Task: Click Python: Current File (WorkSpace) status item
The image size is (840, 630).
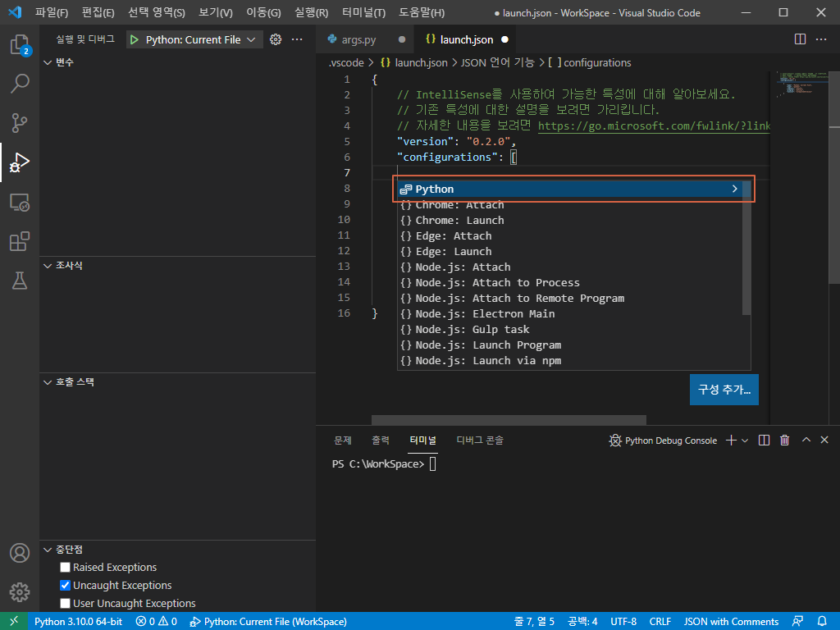Action: coord(268,622)
